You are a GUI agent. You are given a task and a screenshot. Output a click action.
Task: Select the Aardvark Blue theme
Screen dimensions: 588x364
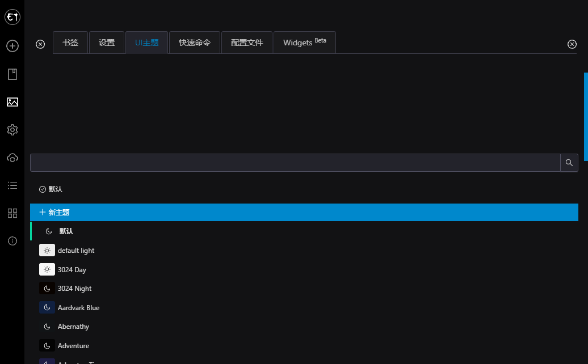tap(78, 307)
